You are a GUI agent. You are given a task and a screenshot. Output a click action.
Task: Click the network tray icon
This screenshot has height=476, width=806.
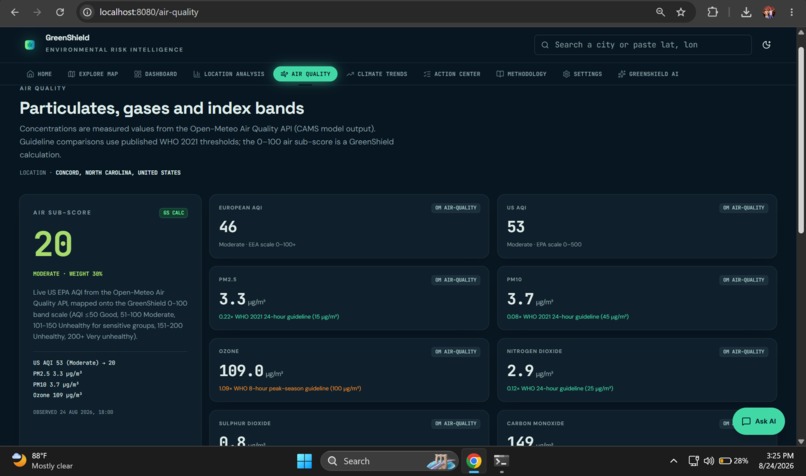(x=693, y=461)
